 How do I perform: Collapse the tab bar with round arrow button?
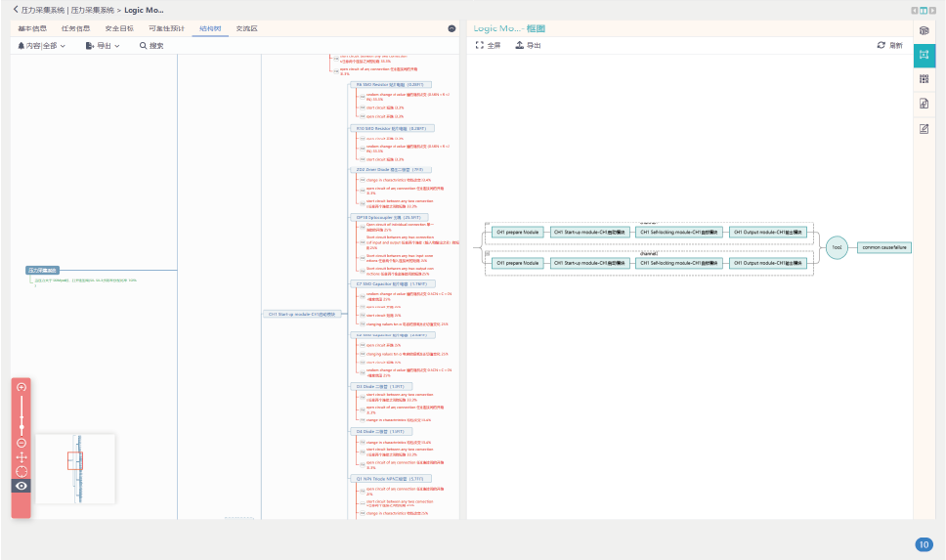(x=451, y=29)
